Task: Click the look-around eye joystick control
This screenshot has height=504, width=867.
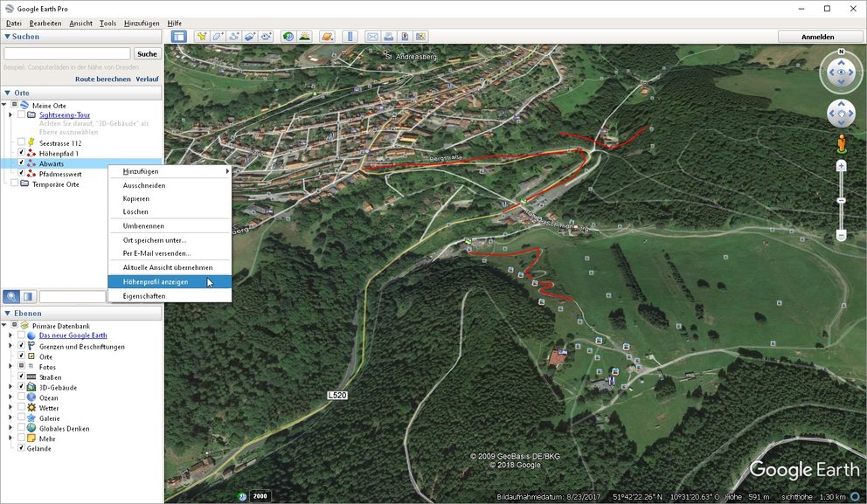Action: pos(841,72)
